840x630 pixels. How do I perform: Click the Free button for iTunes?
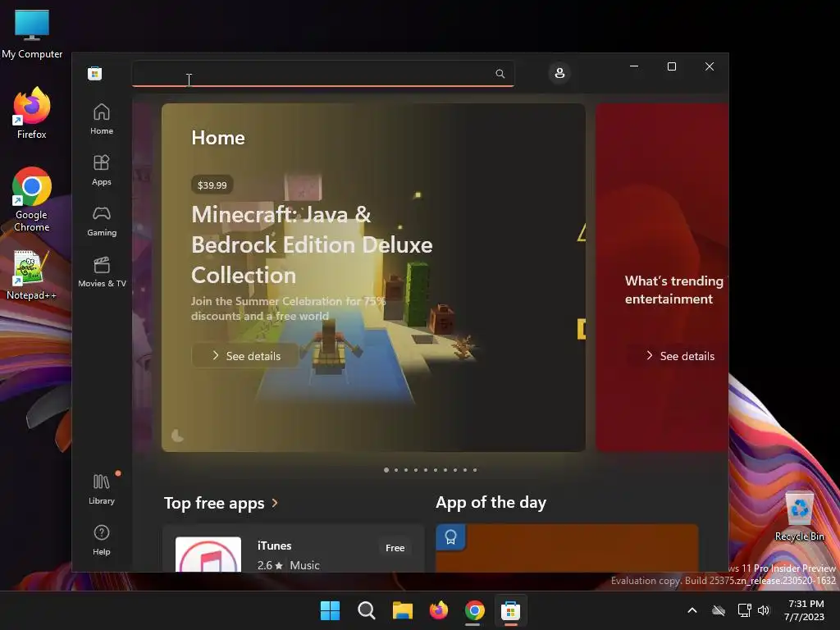395,547
